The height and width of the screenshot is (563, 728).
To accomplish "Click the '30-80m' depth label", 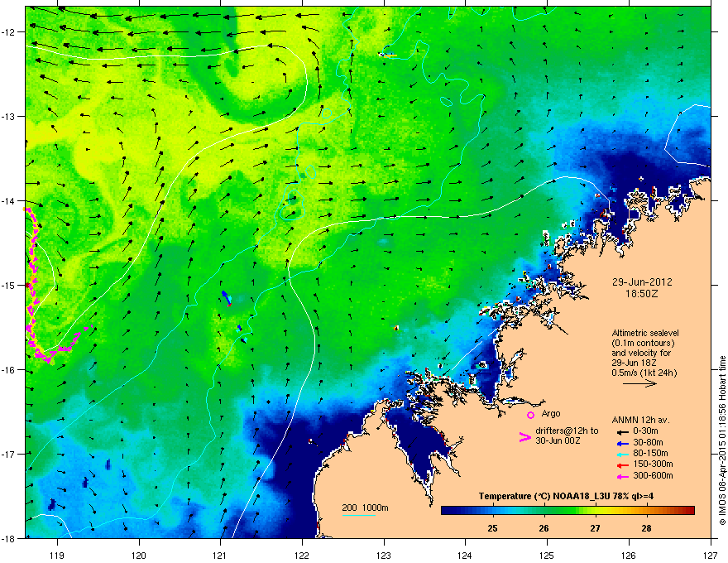I will coord(648,442).
